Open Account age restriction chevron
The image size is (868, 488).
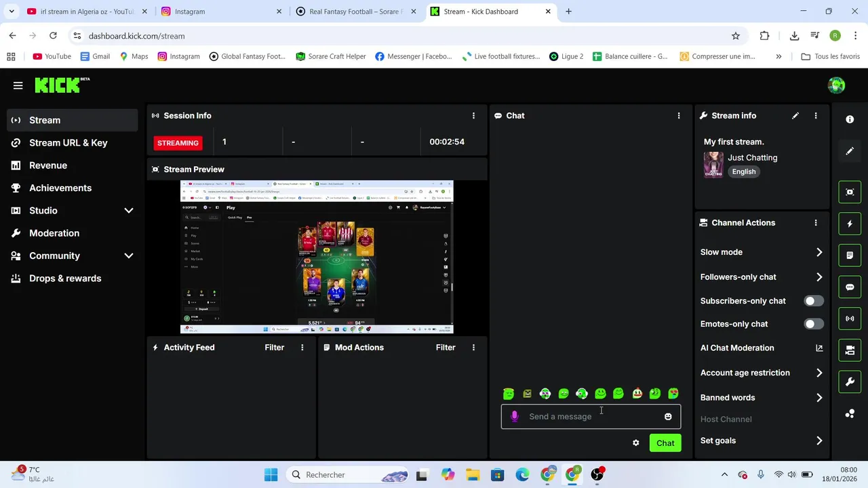tap(819, 373)
